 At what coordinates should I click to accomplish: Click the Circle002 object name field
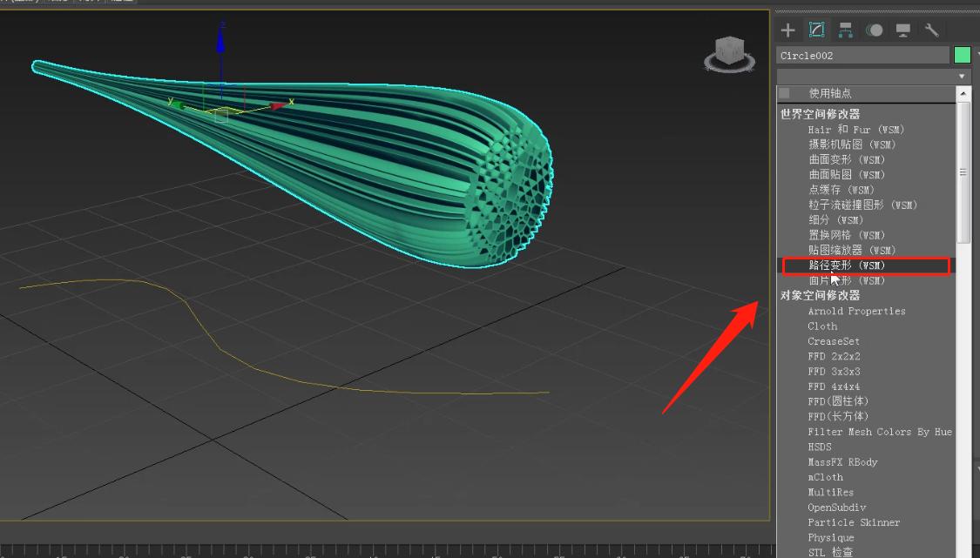click(x=862, y=56)
